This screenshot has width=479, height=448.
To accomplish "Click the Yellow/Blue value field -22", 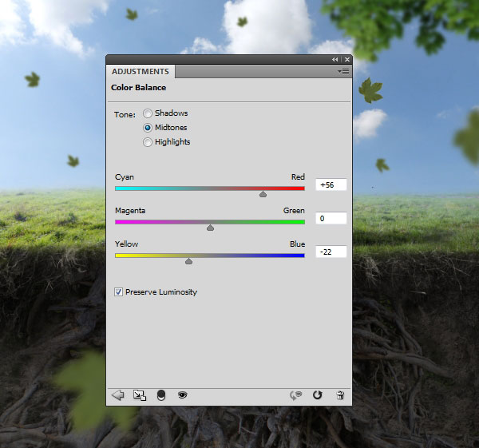I will tap(331, 252).
